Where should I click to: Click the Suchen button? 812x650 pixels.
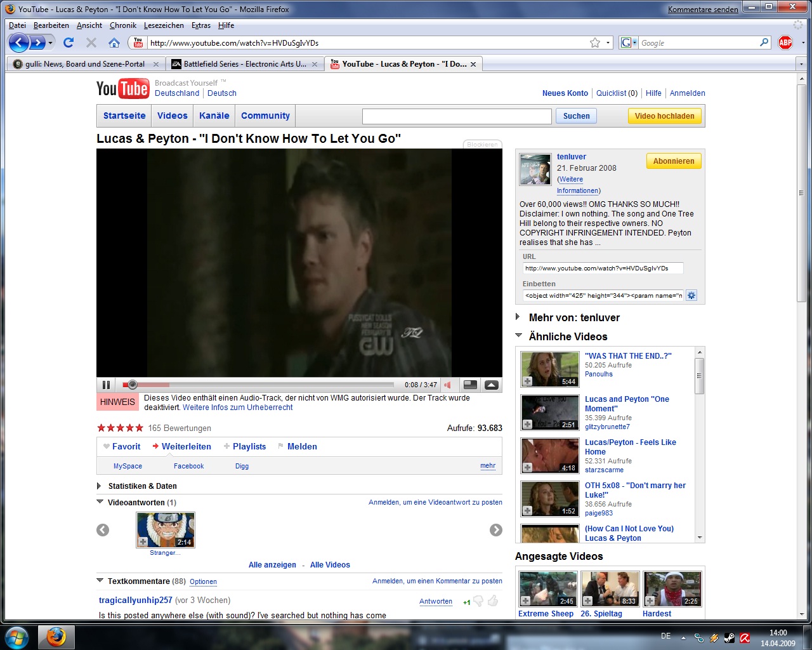577,116
